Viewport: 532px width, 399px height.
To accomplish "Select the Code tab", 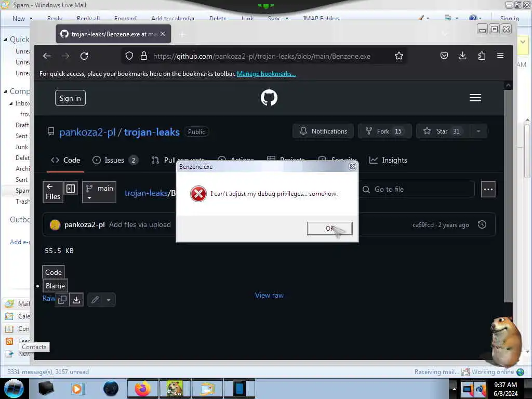I will 65,160.
